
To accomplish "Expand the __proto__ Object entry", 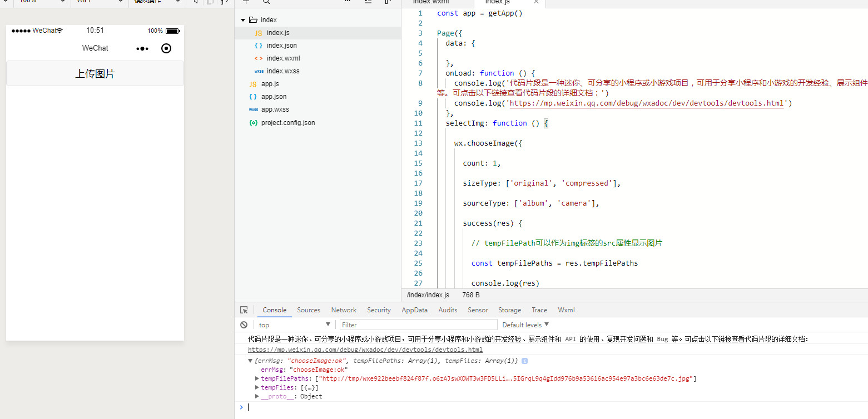I will point(257,397).
